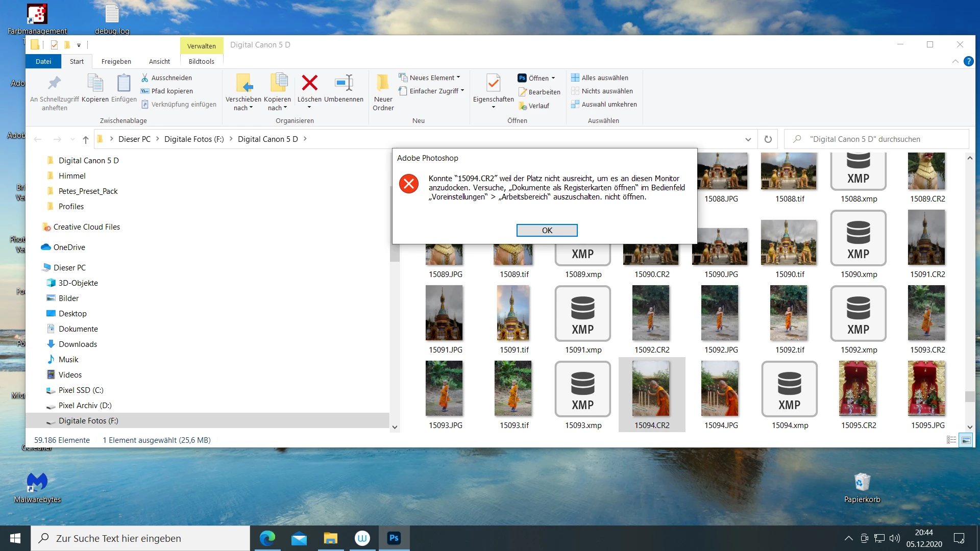Click Alles auswählen in the ribbon
The image size is (980, 551).
pos(605,78)
